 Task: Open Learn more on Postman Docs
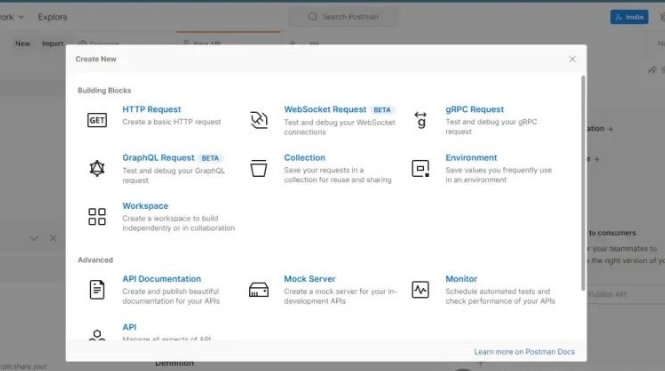point(524,352)
